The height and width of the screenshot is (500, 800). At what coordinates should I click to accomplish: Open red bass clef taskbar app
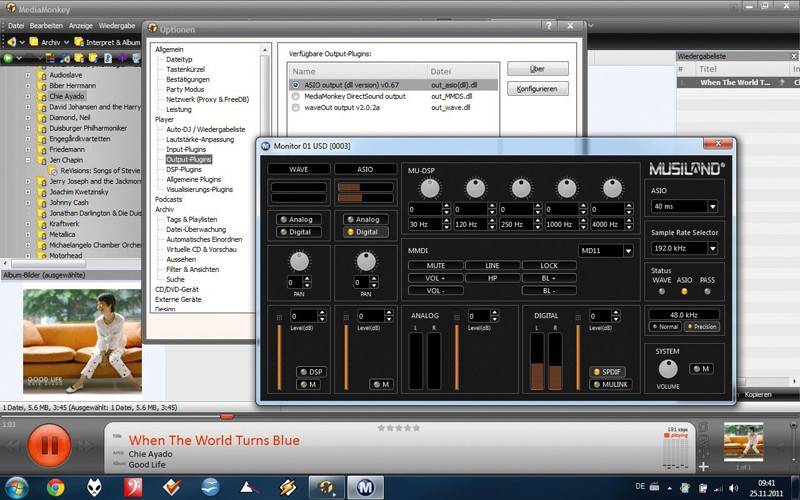(x=133, y=488)
